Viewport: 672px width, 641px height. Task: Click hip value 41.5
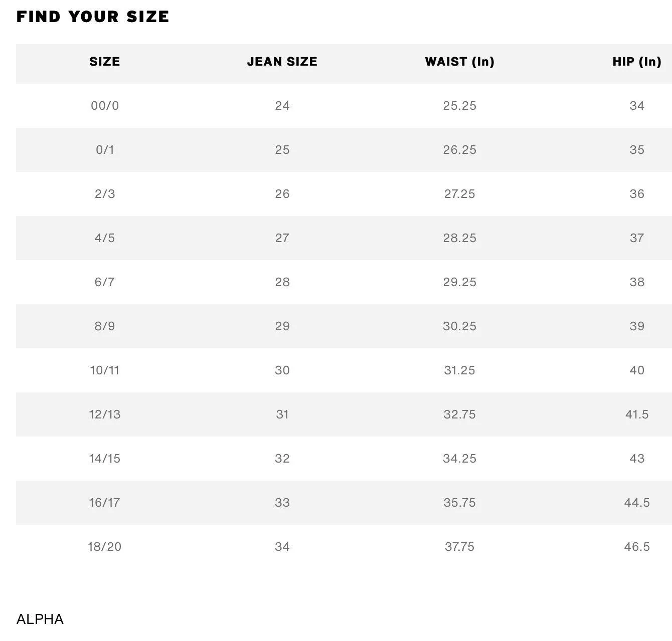click(x=636, y=414)
